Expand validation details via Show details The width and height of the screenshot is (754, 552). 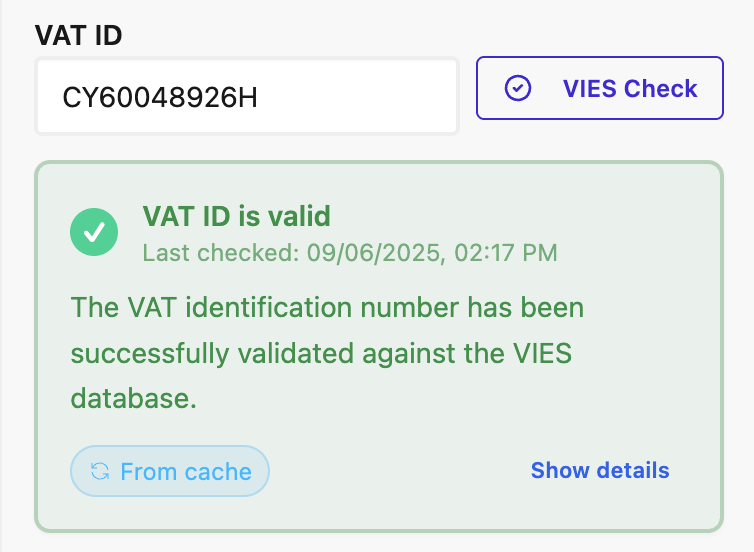pos(599,470)
